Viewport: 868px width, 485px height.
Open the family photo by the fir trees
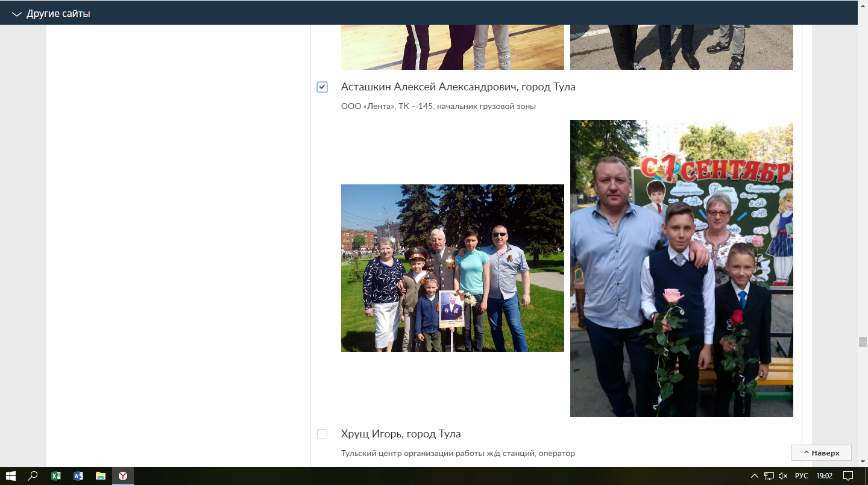(x=452, y=268)
